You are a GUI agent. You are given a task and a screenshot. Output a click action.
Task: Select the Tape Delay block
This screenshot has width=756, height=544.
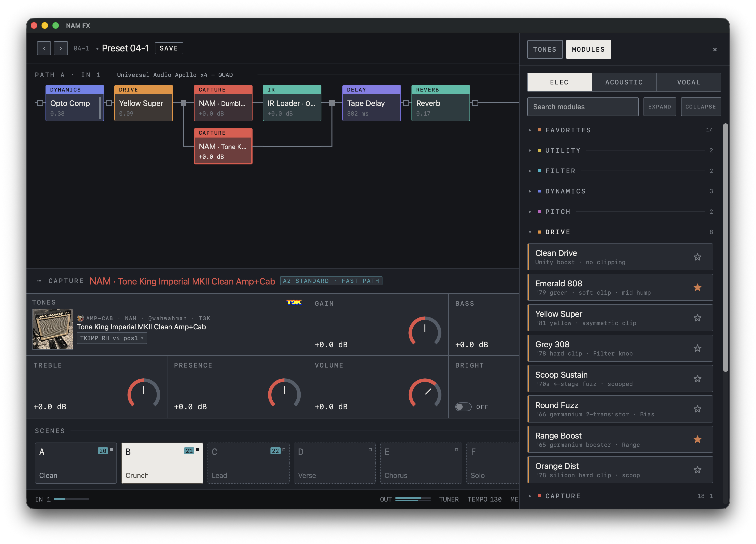point(371,103)
